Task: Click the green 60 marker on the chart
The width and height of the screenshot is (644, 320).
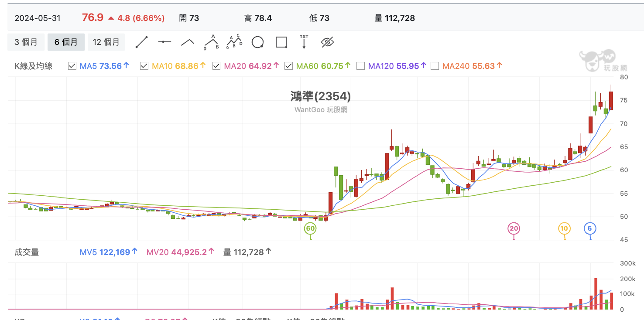Action: click(310, 228)
